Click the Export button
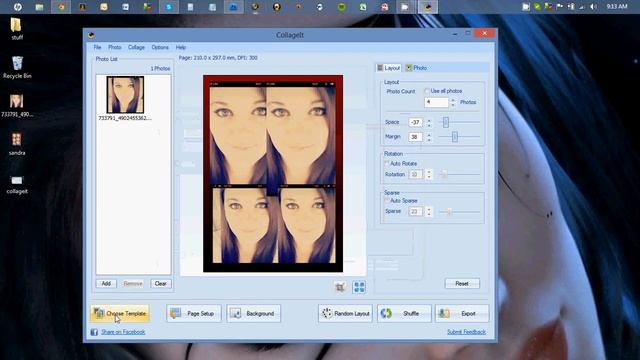This screenshot has width=640, height=360. pyautogui.click(x=462, y=313)
